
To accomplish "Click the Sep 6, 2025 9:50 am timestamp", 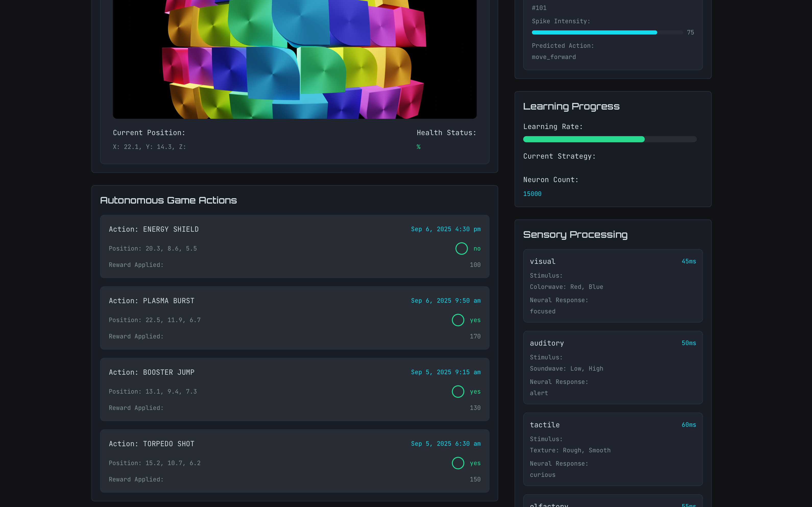I will pos(445,301).
